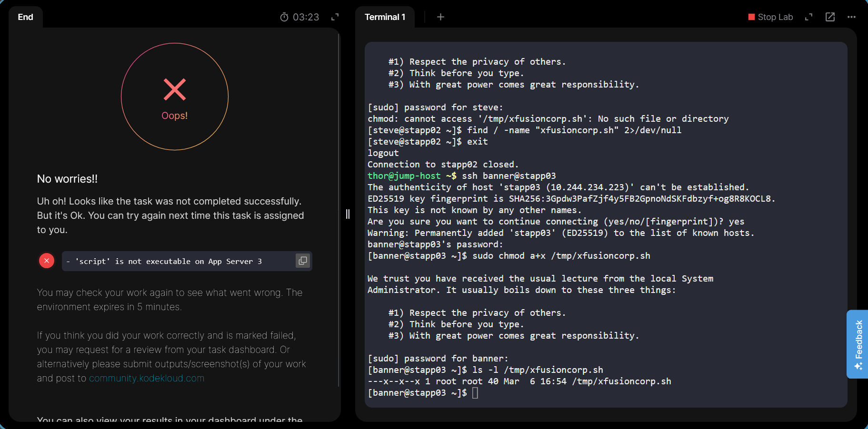Click the stopwatch timer icon

pos(284,17)
